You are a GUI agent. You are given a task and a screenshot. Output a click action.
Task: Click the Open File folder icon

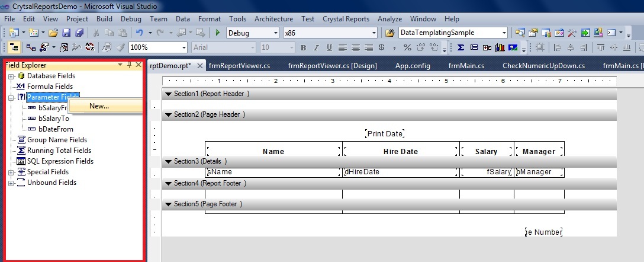tap(53, 33)
